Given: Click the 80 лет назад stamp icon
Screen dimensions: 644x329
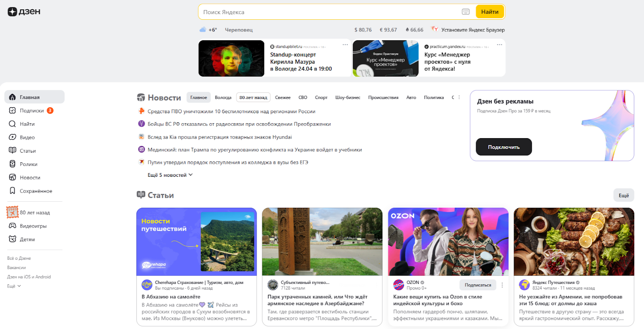Looking at the screenshot, I should [x=12, y=212].
